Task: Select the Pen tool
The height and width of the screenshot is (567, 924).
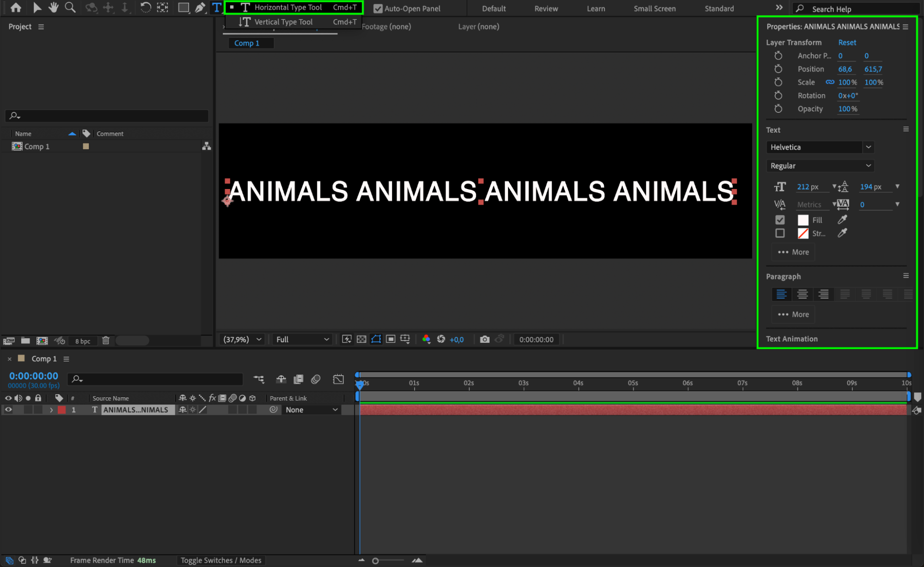Action: pos(200,7)
